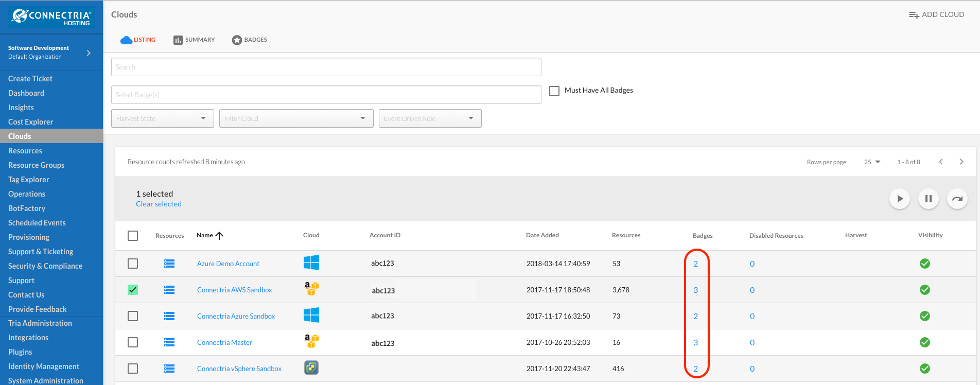Image resolution: width=980 pixels, height=385 pixels.
Task: Open resources list icon for Connectria vSphere Sandbox
Action: pyautogui.click(x=169, y=369)
